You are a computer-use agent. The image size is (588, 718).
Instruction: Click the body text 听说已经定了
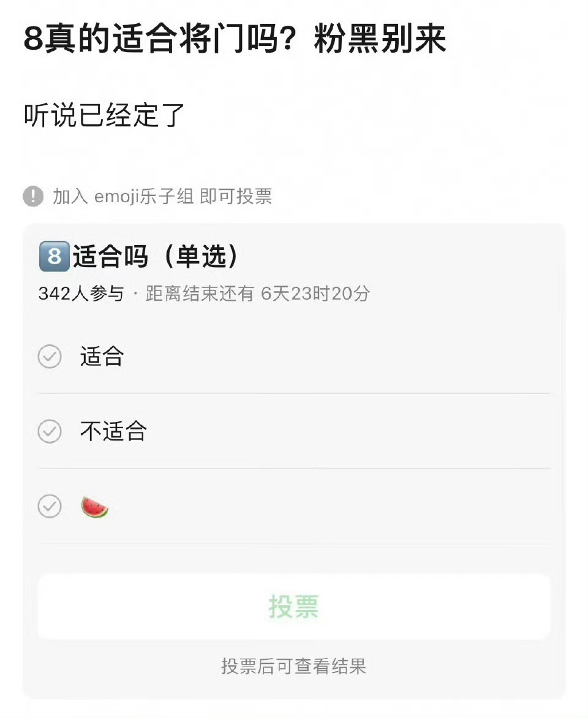[104, 115]
